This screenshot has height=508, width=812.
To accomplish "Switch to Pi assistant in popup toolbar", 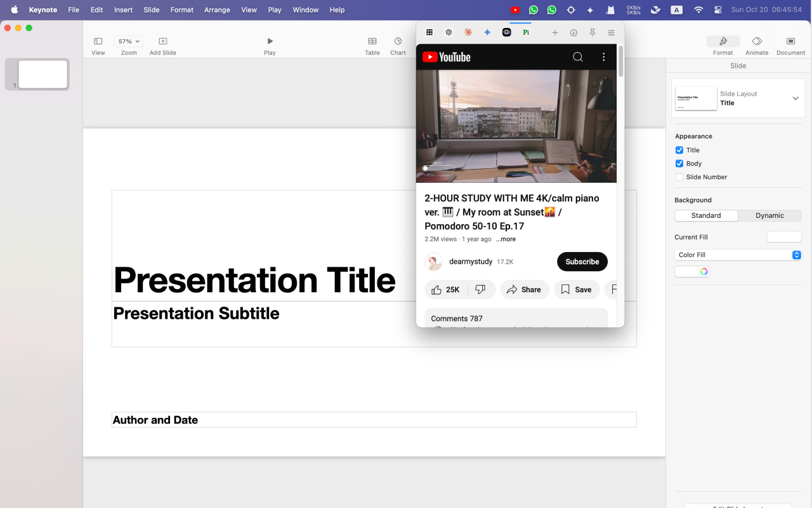I will pyautogui.click(x=526, y=32).
